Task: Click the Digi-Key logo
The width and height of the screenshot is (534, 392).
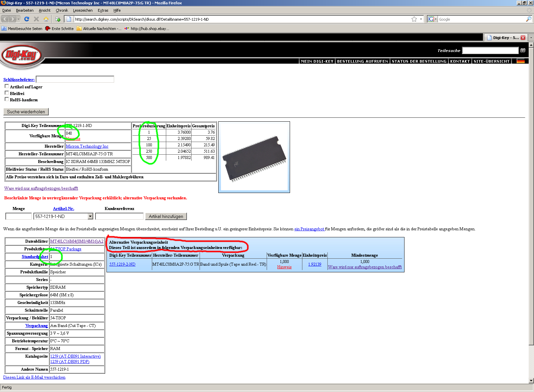Action: pyautogui.click(x=21, y=55)
